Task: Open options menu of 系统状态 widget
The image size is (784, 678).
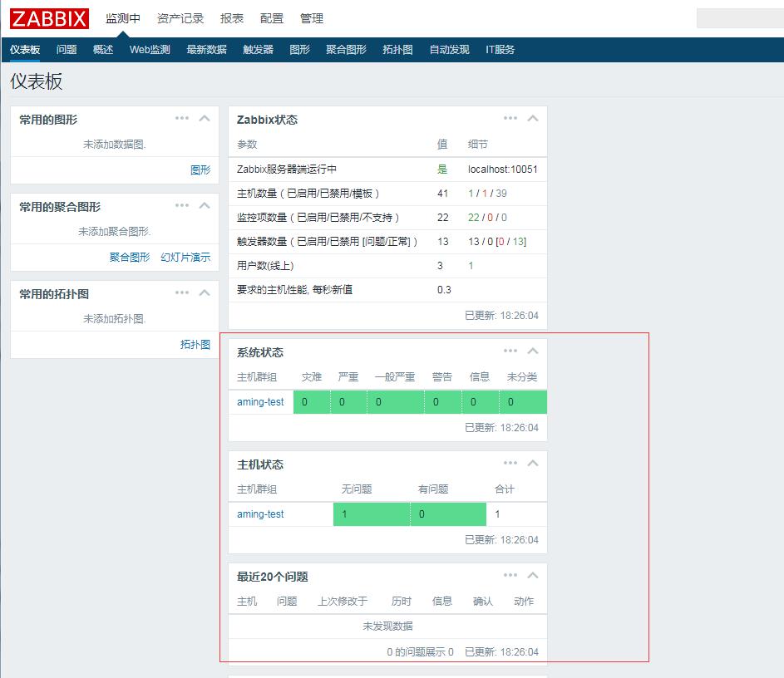Action: pos(510,351)
